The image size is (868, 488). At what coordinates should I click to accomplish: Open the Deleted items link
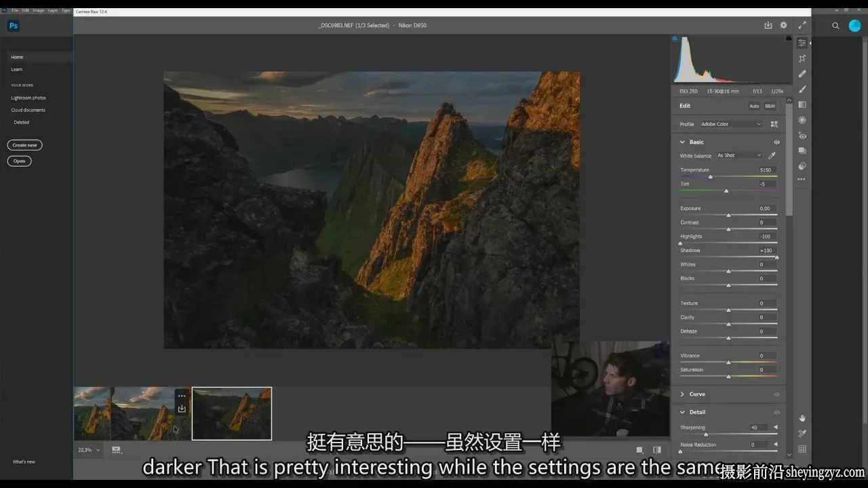pyautogui.click(x=22, y=122)
